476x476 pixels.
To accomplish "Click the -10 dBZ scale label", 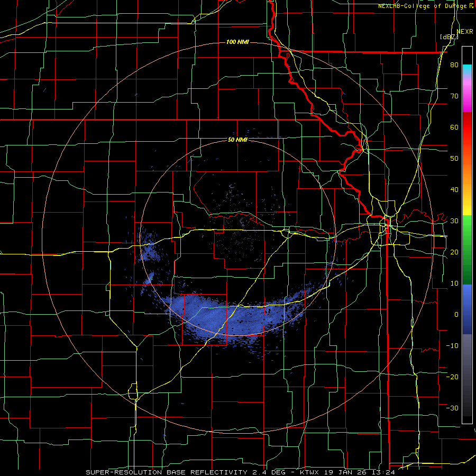I will pyautogui.click(x=452, y=345).
